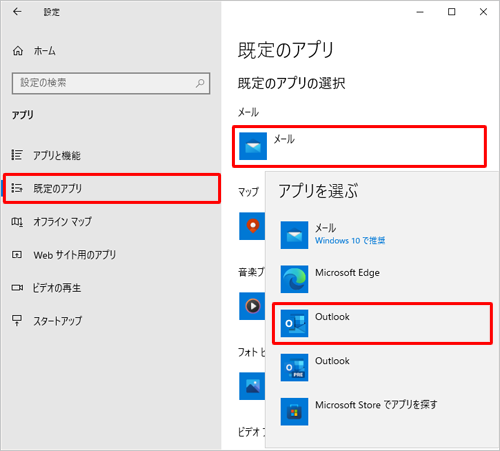Click the house icon beside ホーム
This screenshot has height=451, width=500.
(18, 51)
